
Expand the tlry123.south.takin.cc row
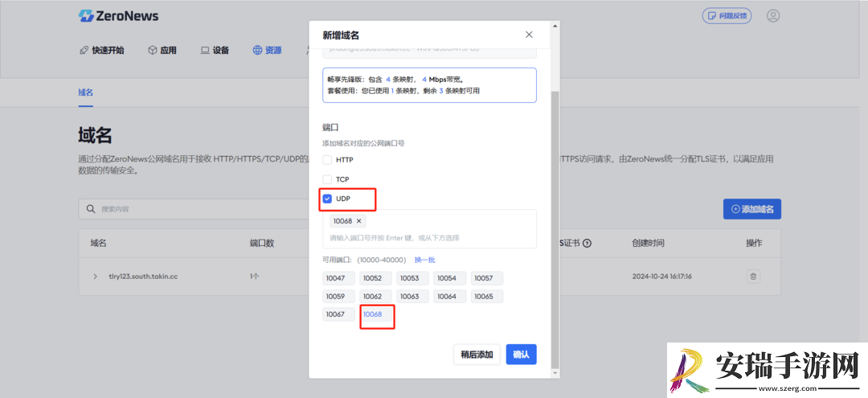click(95, 277)
